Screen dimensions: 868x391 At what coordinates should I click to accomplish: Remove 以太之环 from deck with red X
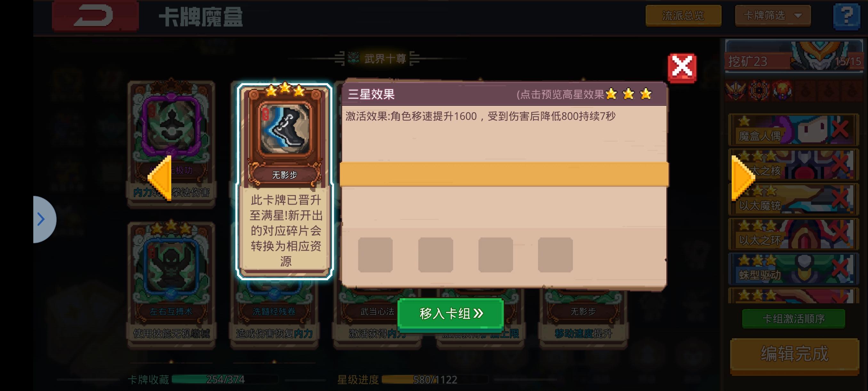[x=840, y=233]
